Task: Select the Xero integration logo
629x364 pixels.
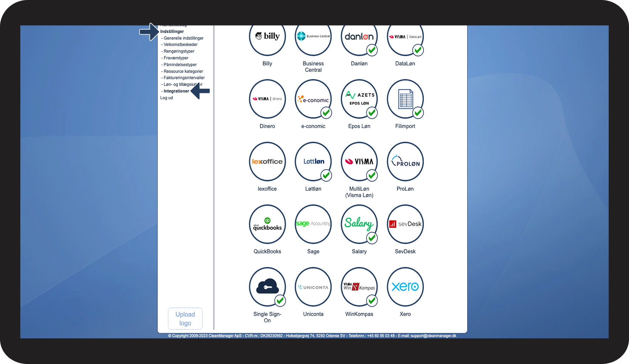Action: pyautogui.click(x=405, y=287)
